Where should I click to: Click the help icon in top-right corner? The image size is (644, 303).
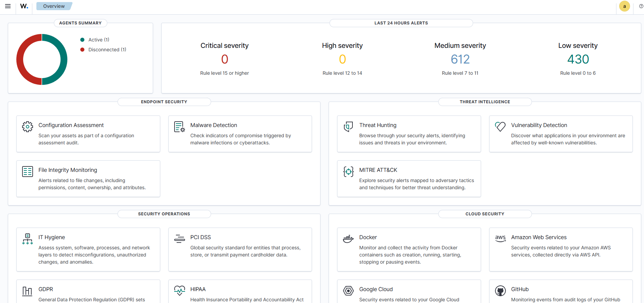(641, 6)
